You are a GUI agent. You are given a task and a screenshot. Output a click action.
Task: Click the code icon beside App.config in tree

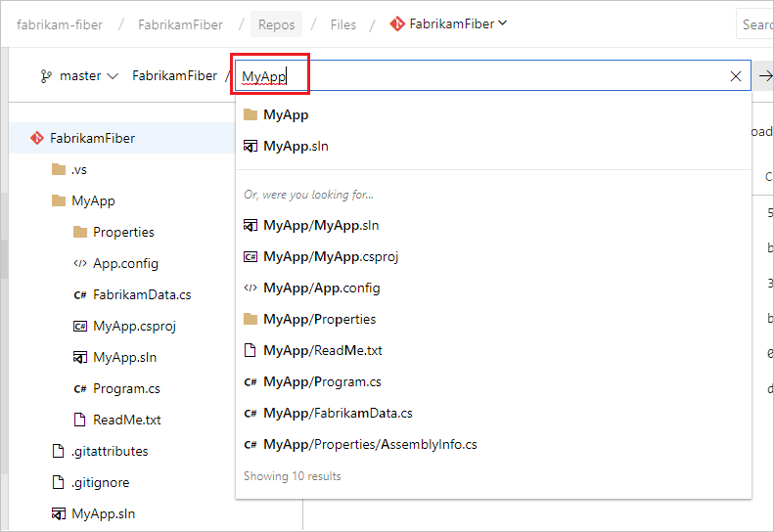[x=80, y=263]
